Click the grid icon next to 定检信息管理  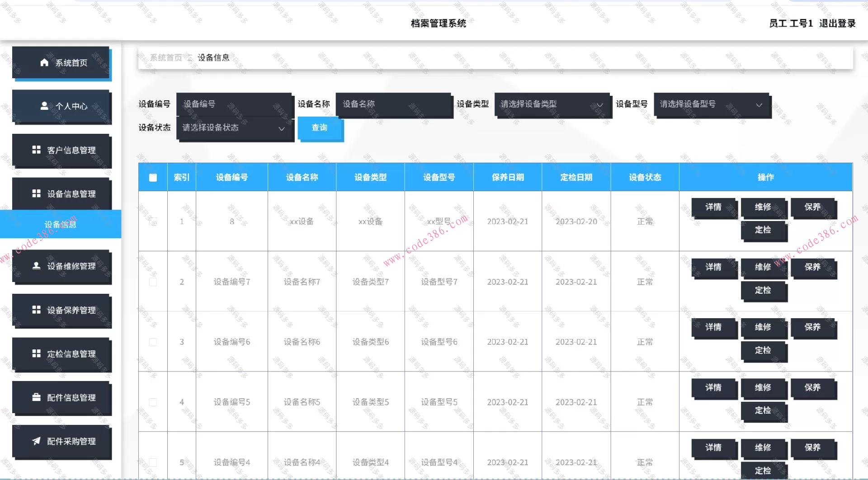click(x=37, y=354)
